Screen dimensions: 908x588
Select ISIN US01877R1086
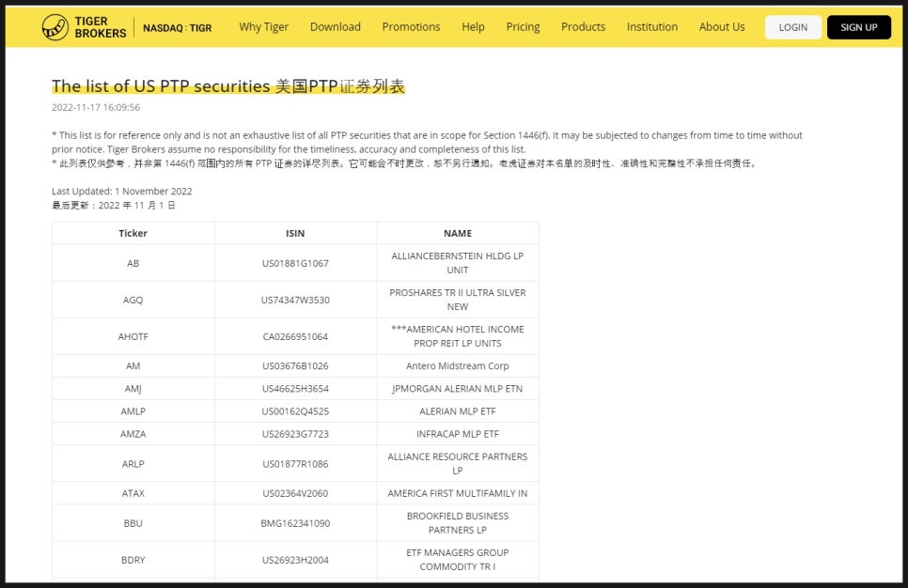[x=295, y=464]
